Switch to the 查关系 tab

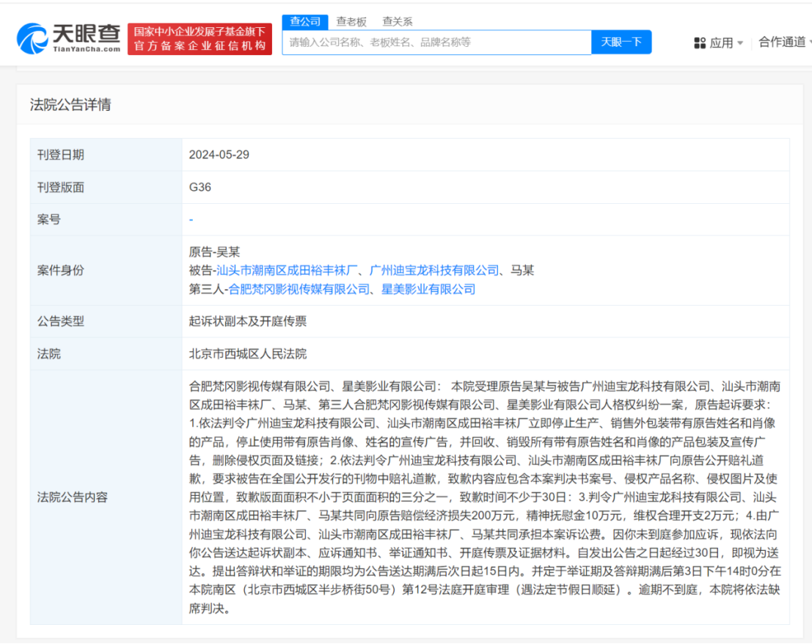[x=397, y=22]
